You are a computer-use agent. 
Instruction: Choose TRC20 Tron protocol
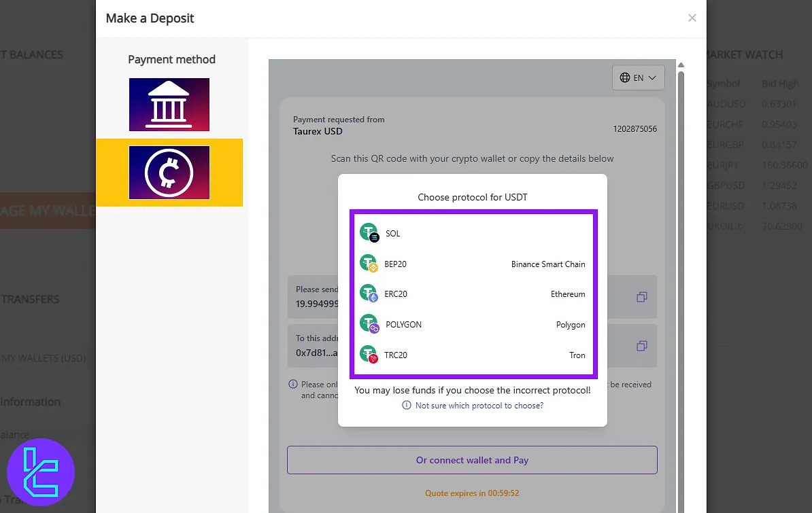click(x=473, y=355)
